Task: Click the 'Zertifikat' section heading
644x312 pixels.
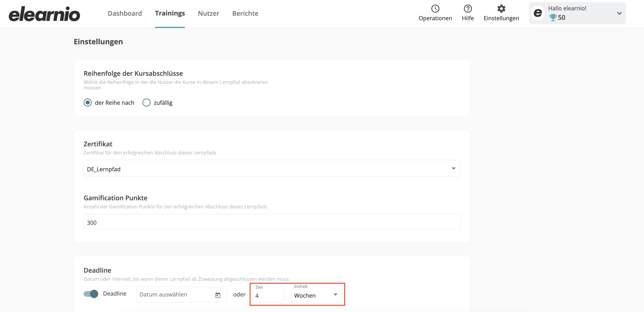Action: coord(98,144)
